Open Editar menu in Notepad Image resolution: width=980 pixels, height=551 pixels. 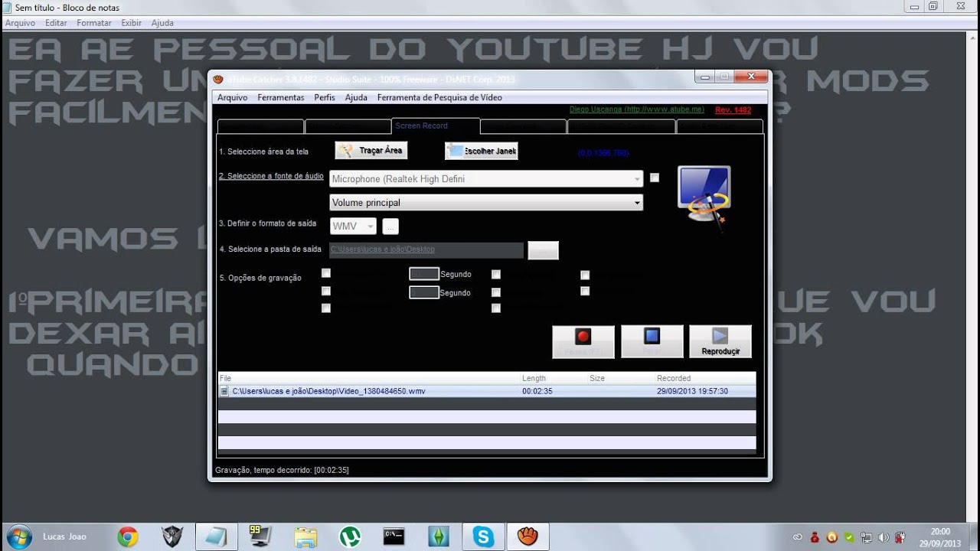(x=56, y=23)
